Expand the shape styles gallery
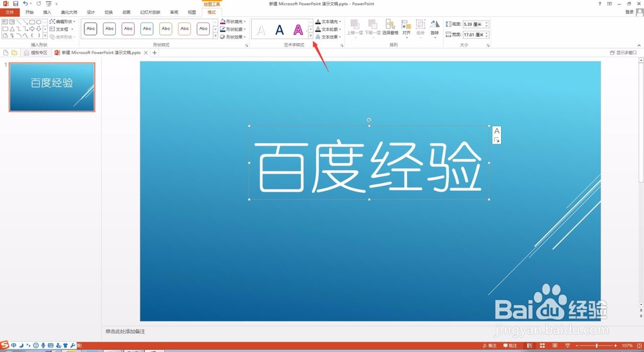 [215, 36]
